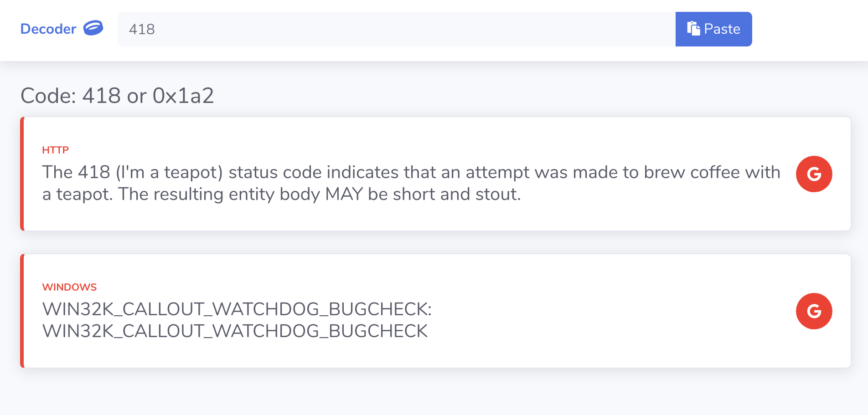Focus the search field containing 418

point(142,29)
